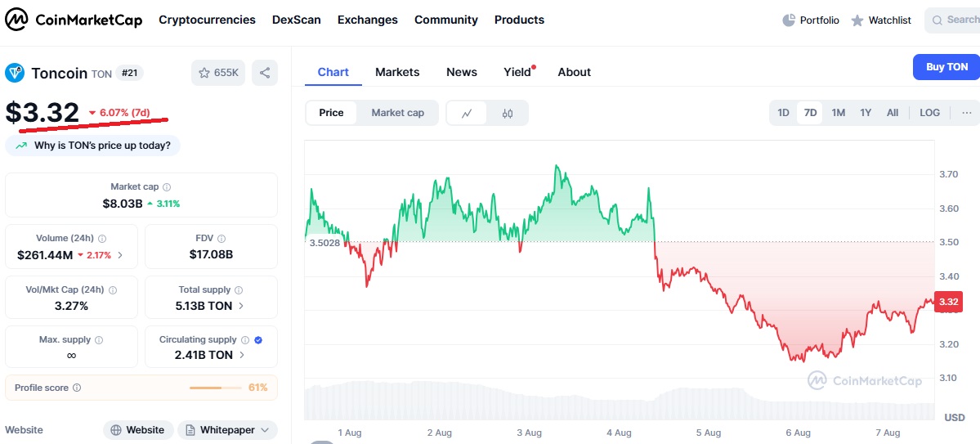Screen dimensions: 980x444
Task: Click the 3.27% Vol/Mkt Cap value
Action: coord(71,306)
